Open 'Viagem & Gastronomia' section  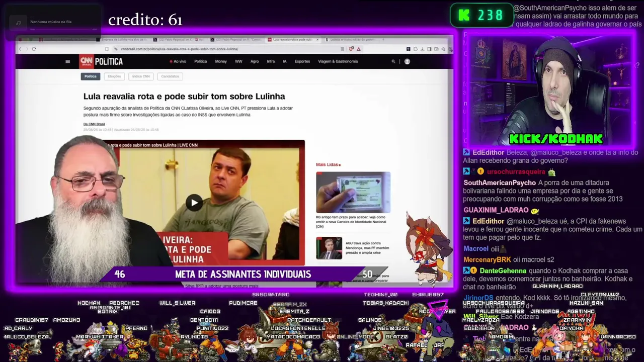pyautogui.click(x=338, y=61)
